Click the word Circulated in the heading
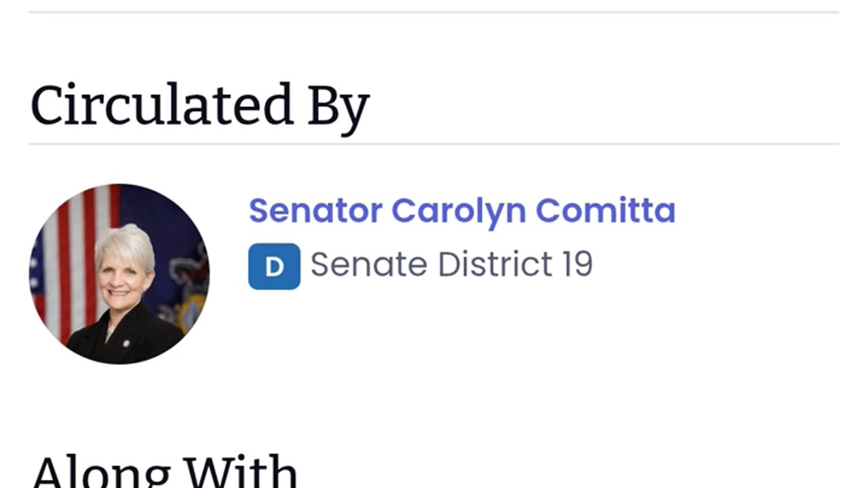The image size is (868, 488). pyautogui.click(x=161, y=106)
